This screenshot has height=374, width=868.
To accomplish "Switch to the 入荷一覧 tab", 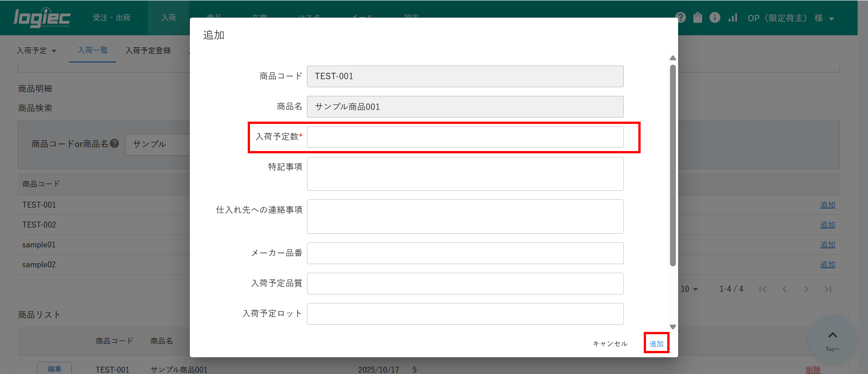I will (93, 50).
